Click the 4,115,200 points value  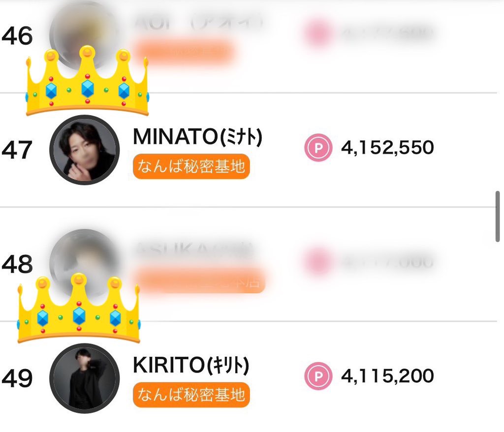point(387,377)
